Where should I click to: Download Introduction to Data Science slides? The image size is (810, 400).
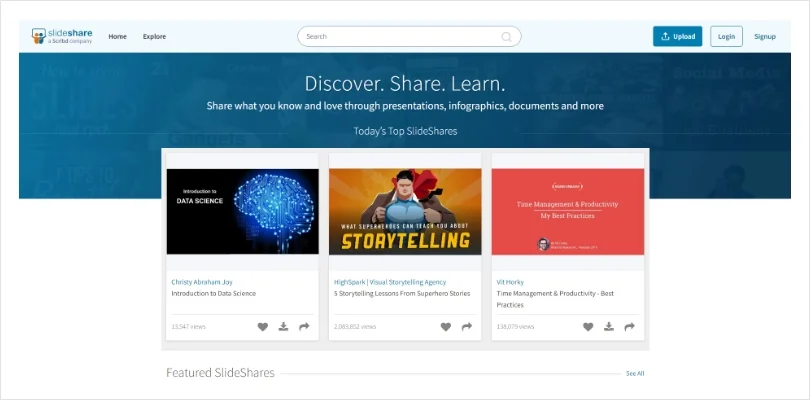click(283, 326)
